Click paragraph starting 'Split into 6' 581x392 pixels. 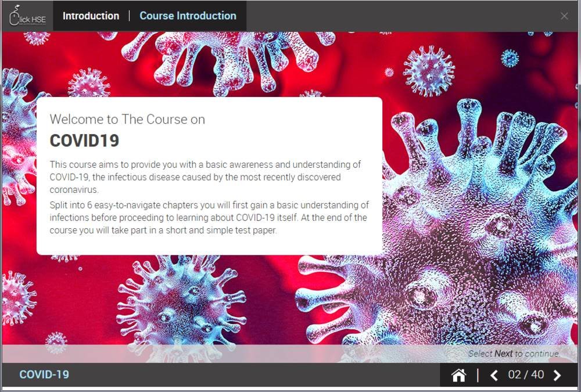point(209,218)
